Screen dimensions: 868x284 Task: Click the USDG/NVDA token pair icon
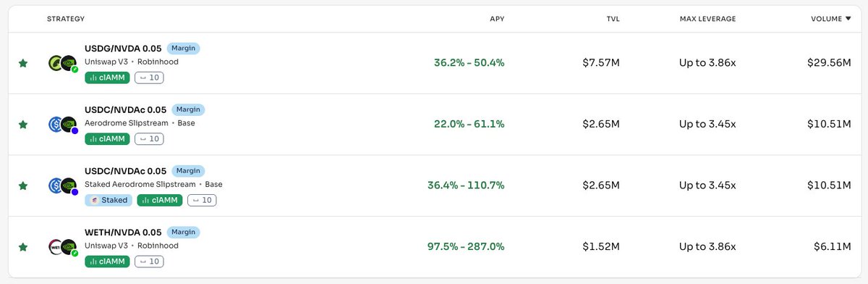63,64
